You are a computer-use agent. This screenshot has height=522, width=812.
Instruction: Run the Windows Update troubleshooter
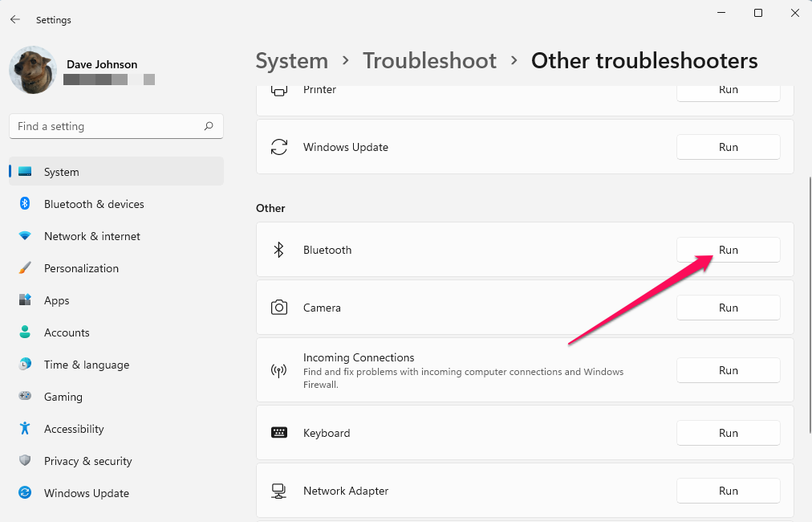click(728, 147)
